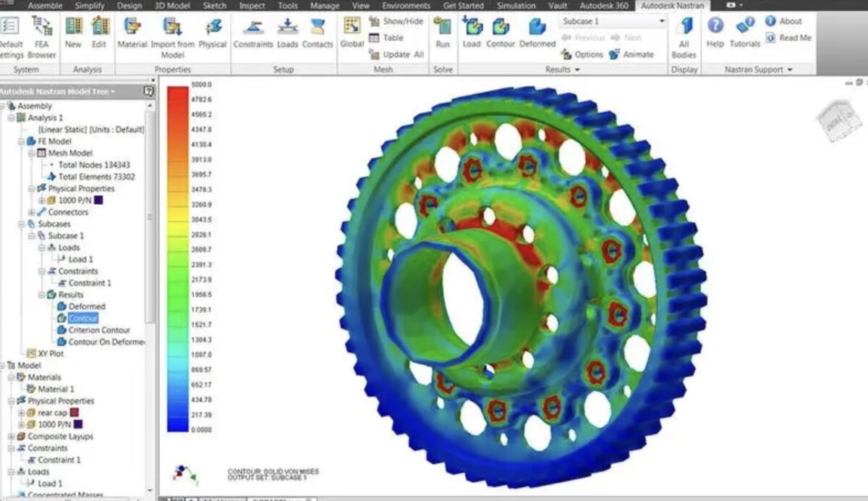
Task: Click the Previous result button
Action: (x=583, y=38)
